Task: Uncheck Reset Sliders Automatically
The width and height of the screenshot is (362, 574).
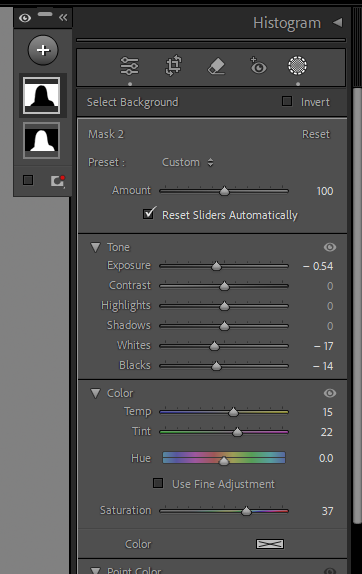Action: pyautogui.click(x=149, y=214)
